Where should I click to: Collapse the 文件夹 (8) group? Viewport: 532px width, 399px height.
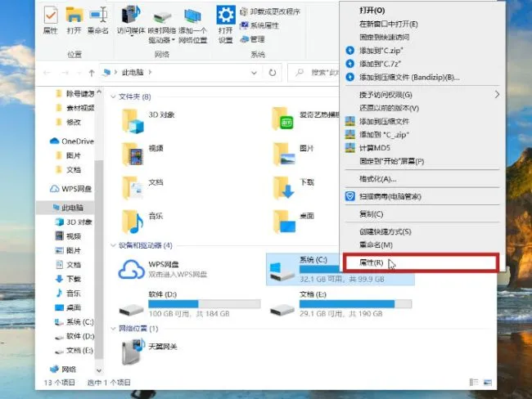(x=113, y=96)
